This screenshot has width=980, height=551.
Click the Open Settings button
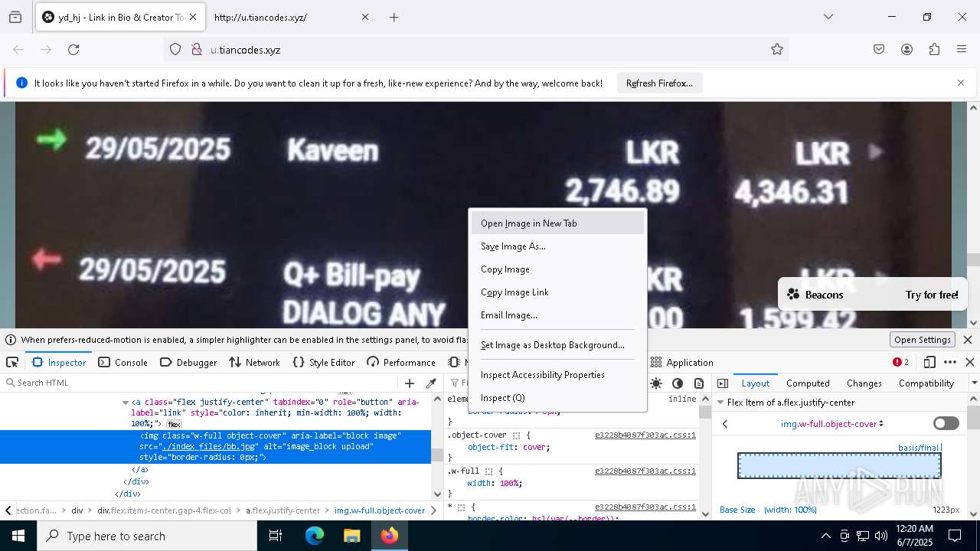pos(923,340)
